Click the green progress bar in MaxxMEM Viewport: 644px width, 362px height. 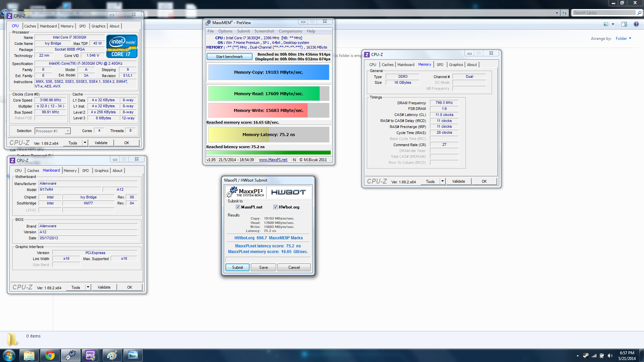(x=269, y=153)
